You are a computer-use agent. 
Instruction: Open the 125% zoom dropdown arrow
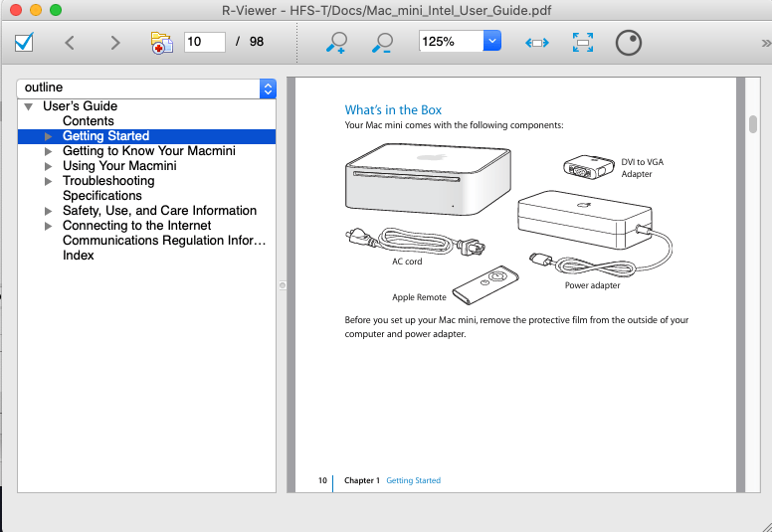pyautogui.click(x=491, y=41)
